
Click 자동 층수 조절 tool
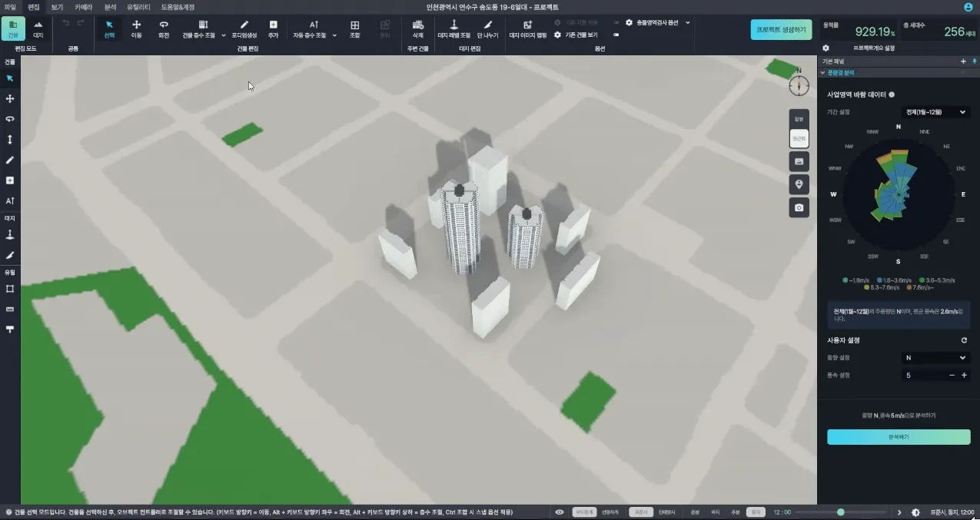tap(309, 29)
